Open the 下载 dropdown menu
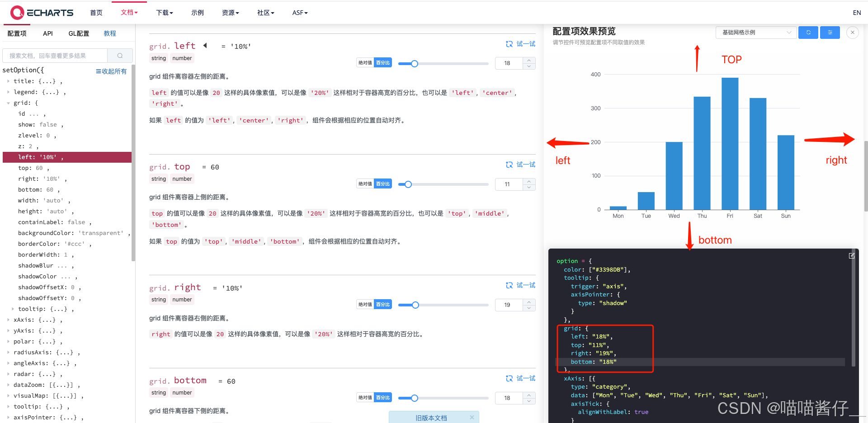Screen dimensions: 868x423 [165, 13]
